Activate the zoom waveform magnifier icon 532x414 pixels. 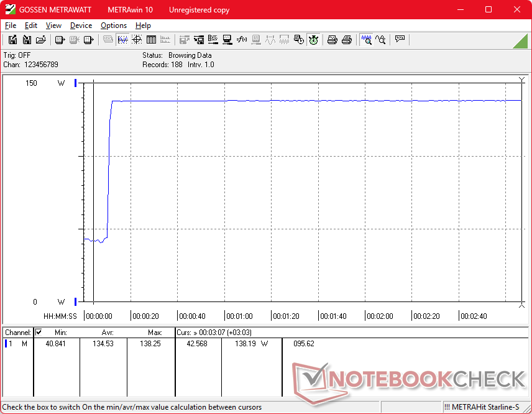(x=366, y=40)
